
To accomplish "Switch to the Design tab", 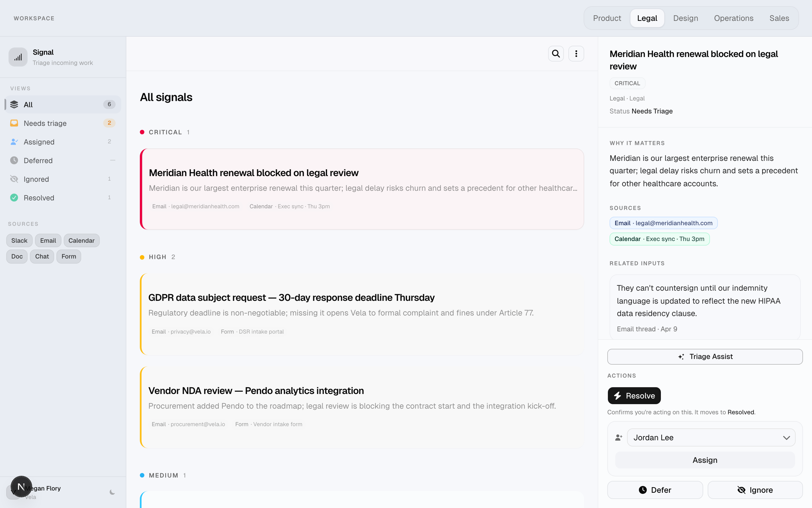I will click(685, 18).
